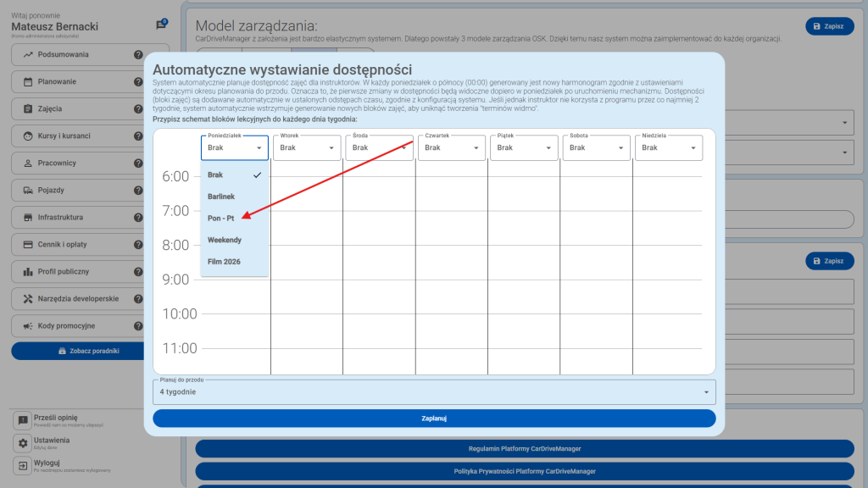Click help icon next to Pojazdy

tap(138, 191)
